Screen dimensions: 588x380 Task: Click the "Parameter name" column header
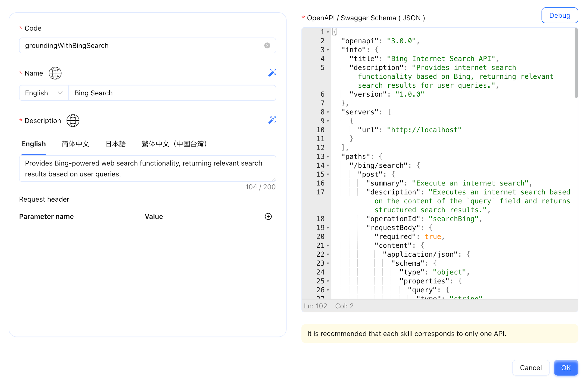[x=46, y=217]
